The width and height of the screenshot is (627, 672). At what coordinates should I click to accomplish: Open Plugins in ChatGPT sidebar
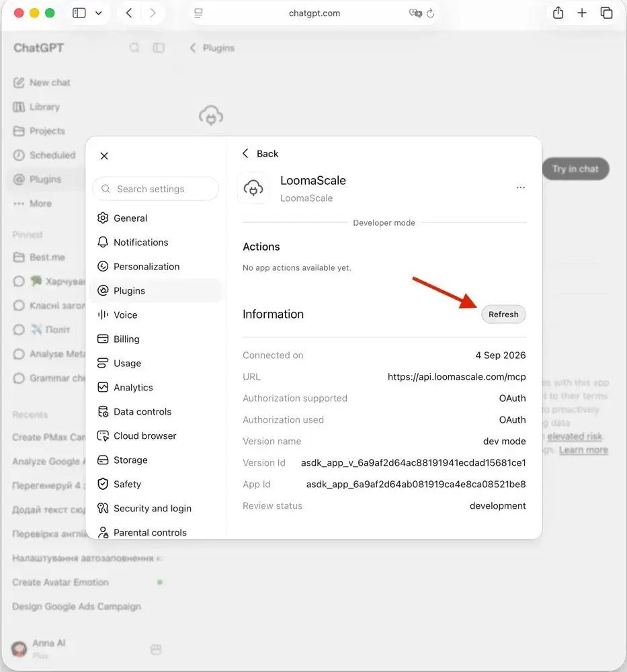pos(38,179)
